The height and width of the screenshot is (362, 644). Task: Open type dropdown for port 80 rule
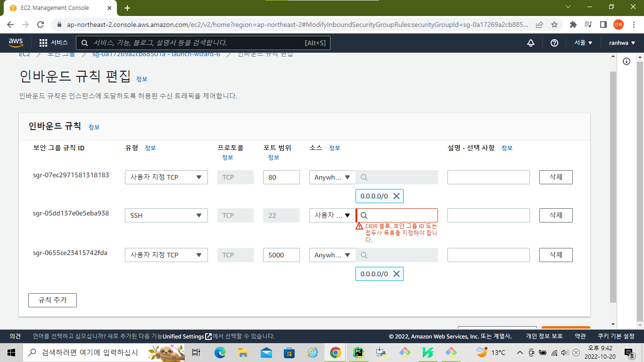coord(166,177)
